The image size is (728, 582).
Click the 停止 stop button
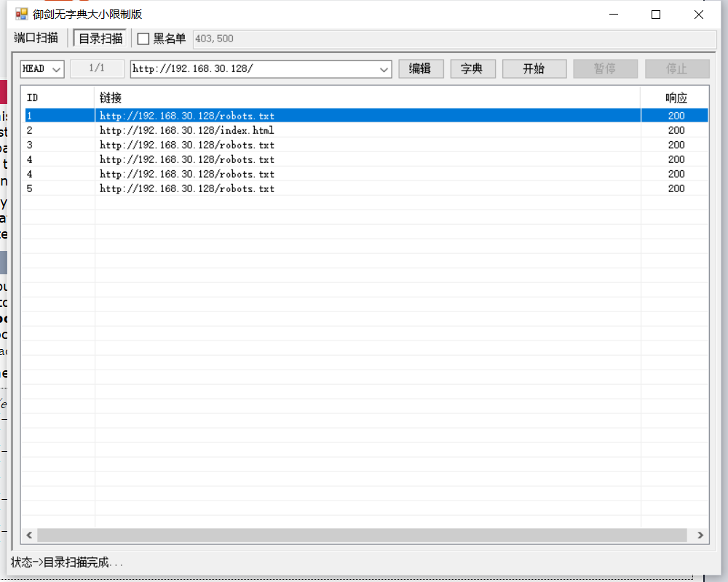tap(677, 68)
